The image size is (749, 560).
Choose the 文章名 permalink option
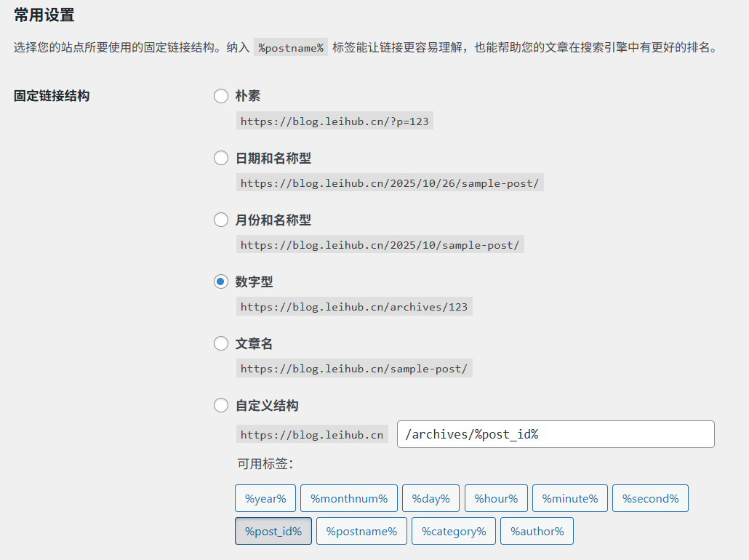(221, 343)
